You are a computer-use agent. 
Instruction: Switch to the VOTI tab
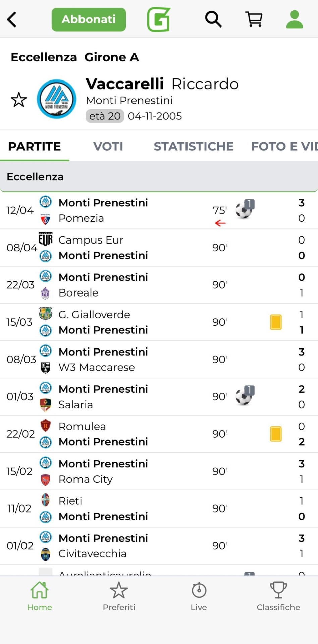point(108,146)
